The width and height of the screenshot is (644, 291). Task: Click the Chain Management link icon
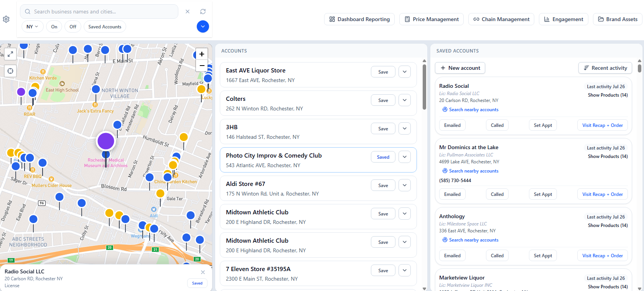pos(476,19)
